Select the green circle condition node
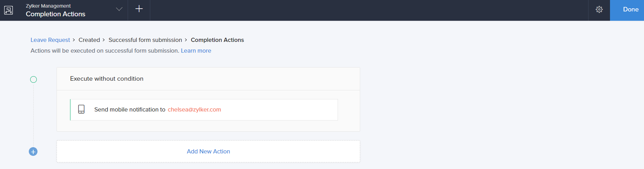The width and height of the screenshot is (644, 169). (33, 80)
